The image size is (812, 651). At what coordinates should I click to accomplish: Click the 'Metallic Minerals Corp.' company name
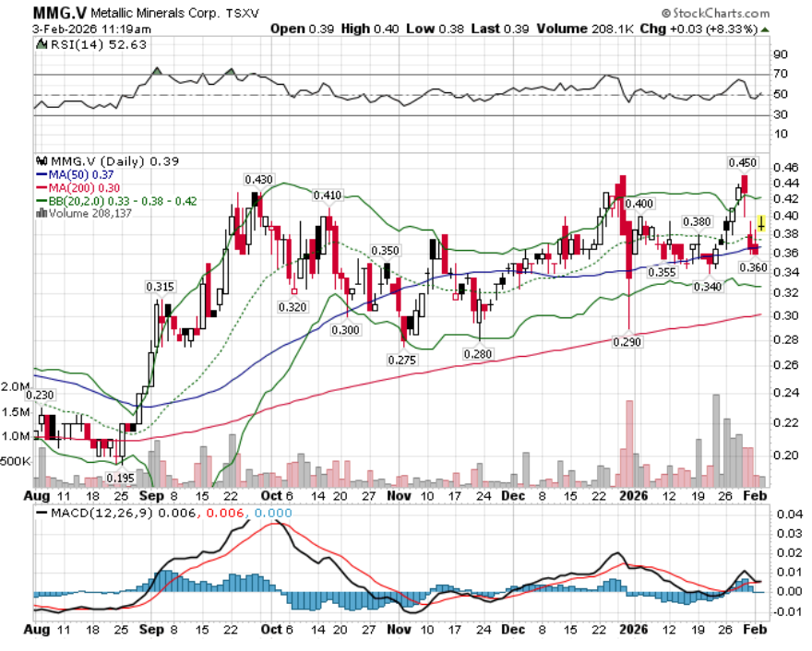coord(155,13)
